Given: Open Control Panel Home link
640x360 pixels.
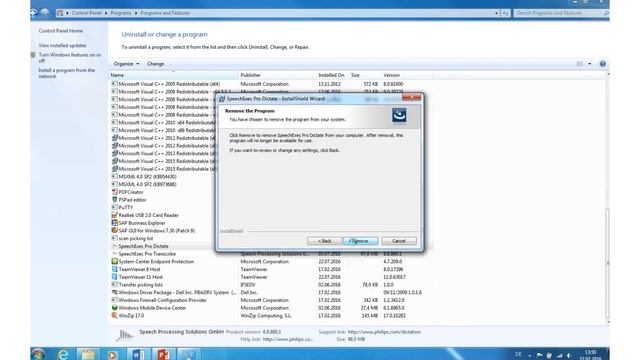Looking at the screenshot, I should (x=60, y=31).
